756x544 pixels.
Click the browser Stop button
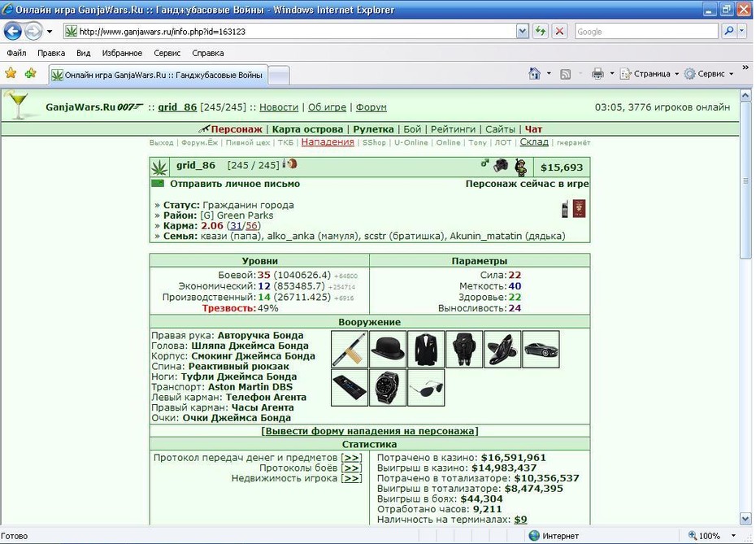(x=559, y=32)
